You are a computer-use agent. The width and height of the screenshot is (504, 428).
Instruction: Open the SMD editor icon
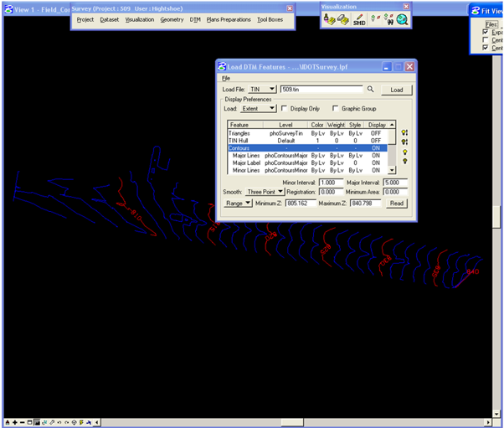coord(359,20)
